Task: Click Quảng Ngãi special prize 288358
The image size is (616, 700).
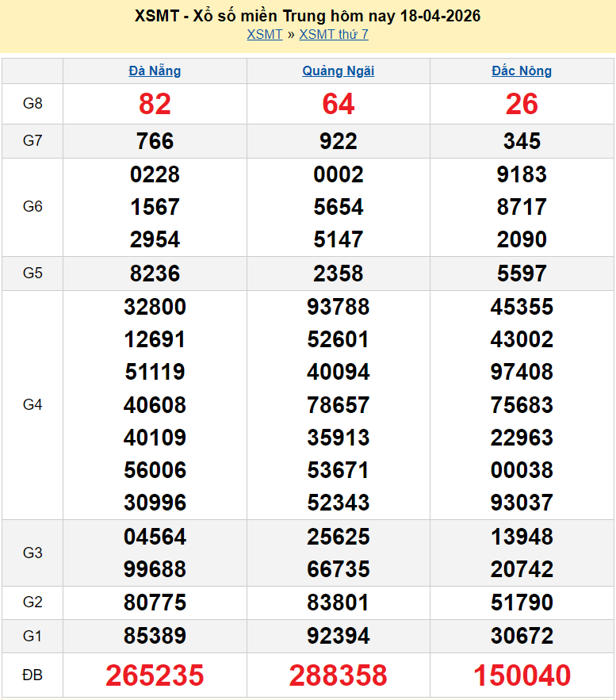Action: (339, 675)
